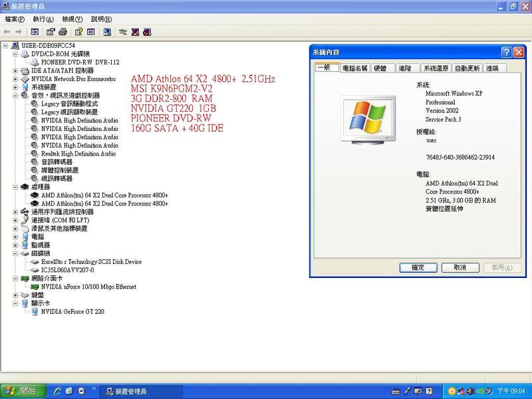Image resolution: width=532 pixels, height=399 pixels.
Task: Collapse the 音效，視訊及遊戲控制器 node
Action: [15, 95]
